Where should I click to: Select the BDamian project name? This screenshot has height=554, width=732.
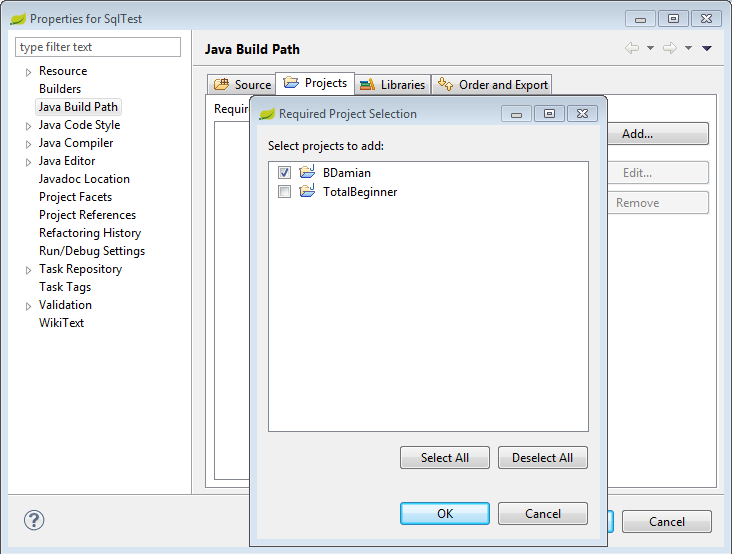(x=347, y=173)
